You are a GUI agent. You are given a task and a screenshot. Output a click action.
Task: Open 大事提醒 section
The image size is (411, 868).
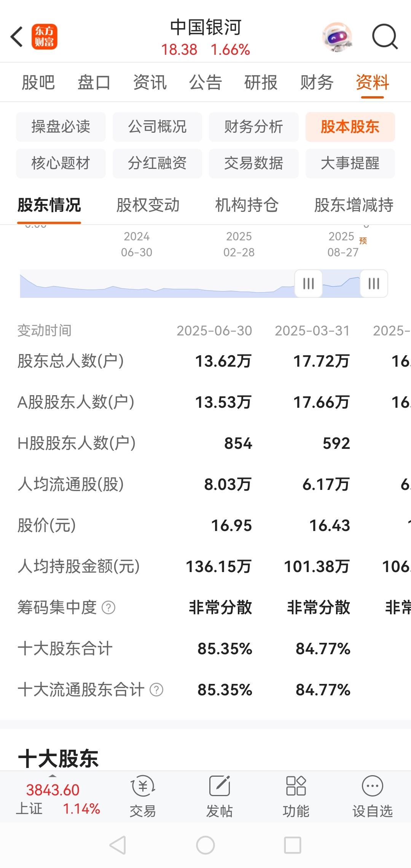click(350, 163)
